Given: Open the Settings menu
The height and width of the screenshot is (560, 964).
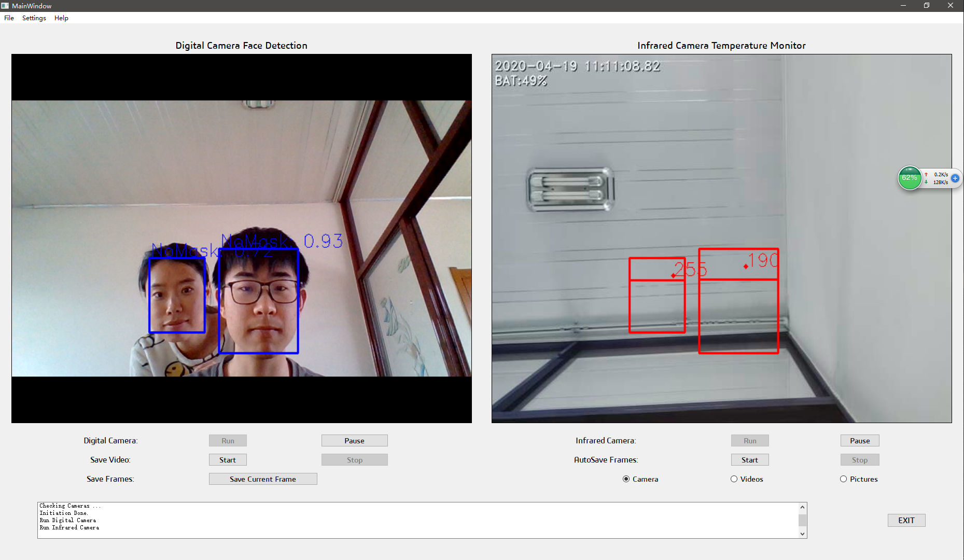Looking at the screenshot, I should (x=34, y=18).
